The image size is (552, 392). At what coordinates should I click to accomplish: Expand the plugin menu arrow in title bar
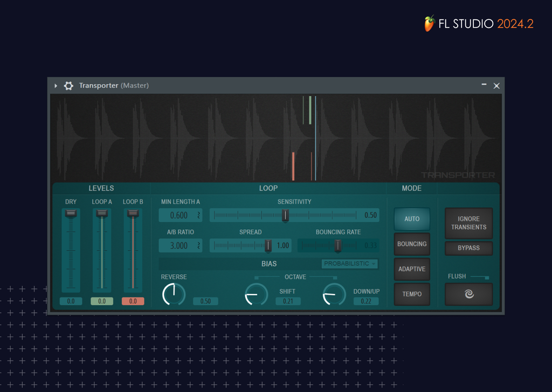tap(56, 86)
